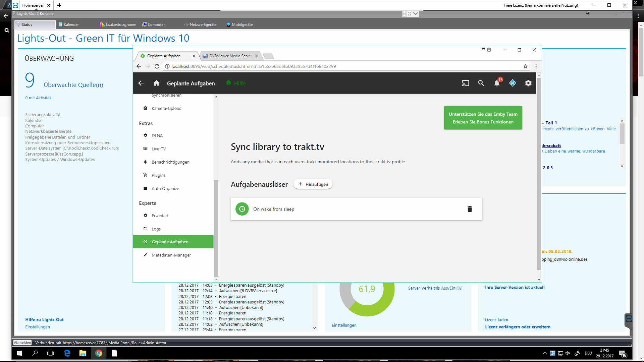Click Unterstützen Sie das Emby Team banner
This screenshot has height=362, width=644.
483,118
